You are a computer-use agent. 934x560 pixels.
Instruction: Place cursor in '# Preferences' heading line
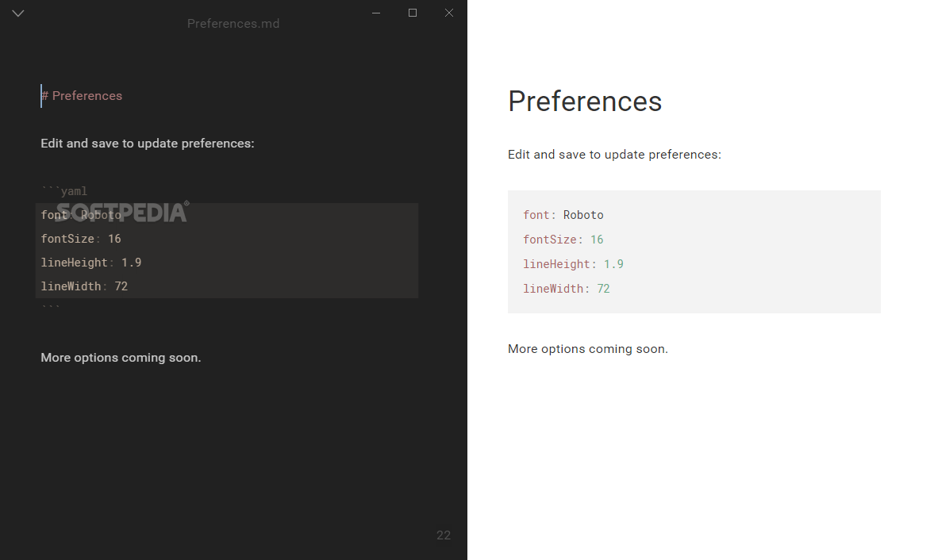pyautogui.click(x=82, y=96)
